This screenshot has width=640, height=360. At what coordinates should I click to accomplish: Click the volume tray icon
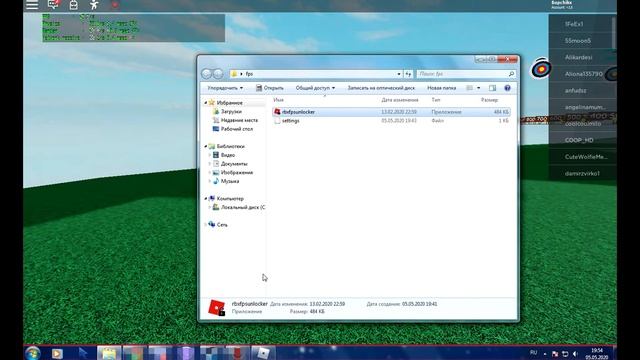tap(576, 354)
